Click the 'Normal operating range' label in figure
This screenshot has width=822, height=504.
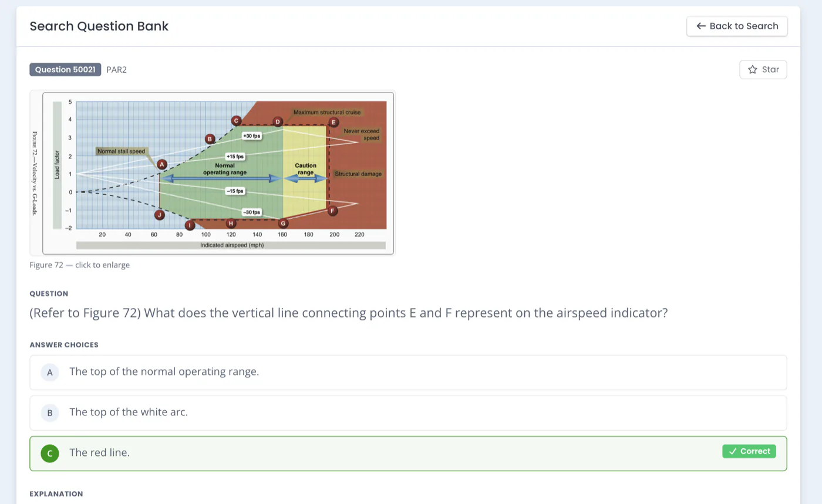(x=225, y=169)
